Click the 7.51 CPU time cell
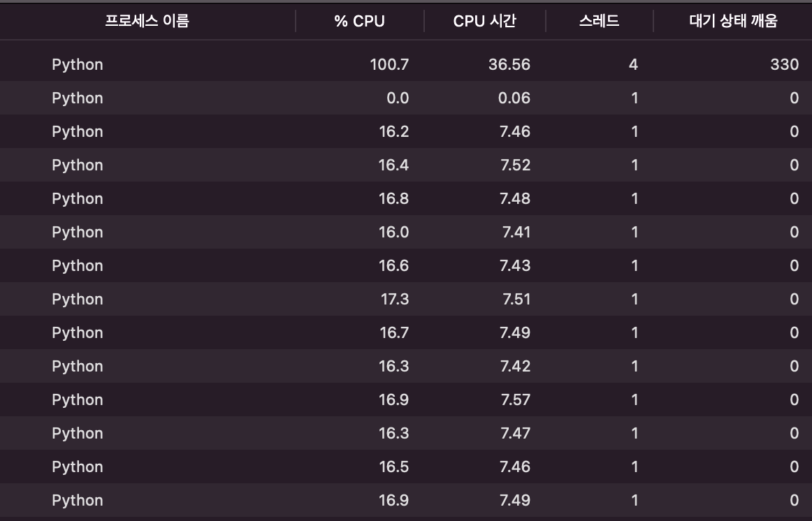 (x=516, y=299)
